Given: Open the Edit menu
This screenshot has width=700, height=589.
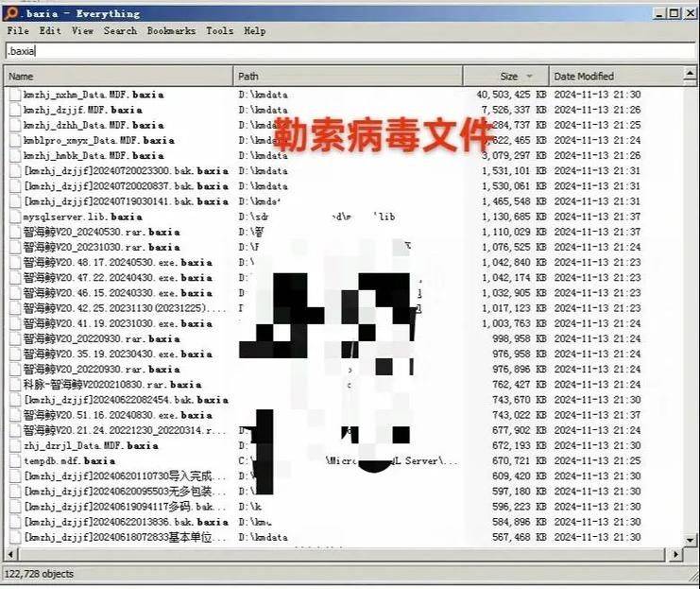Looking at the screenshot, I should pyautogui.click(x=50, y=31).
